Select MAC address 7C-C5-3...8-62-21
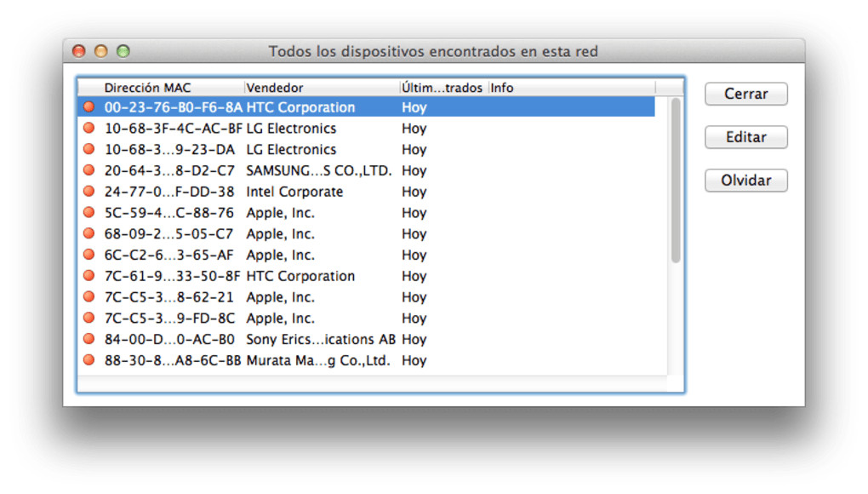 (x=168, y=297)
